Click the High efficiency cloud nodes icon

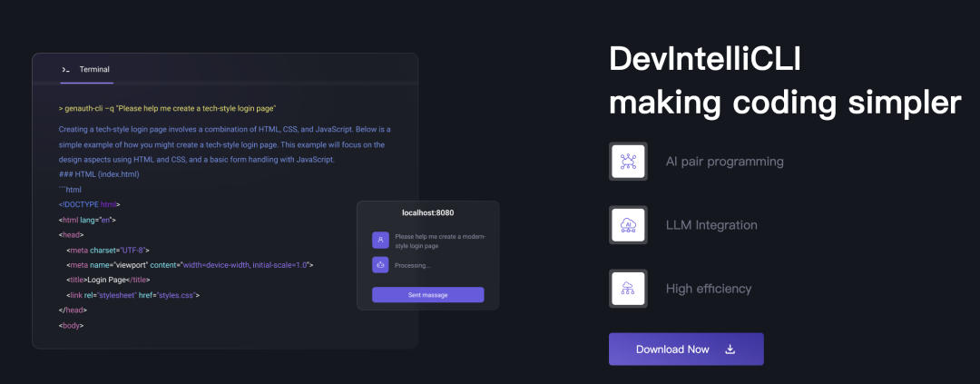[x=628, y=289]
